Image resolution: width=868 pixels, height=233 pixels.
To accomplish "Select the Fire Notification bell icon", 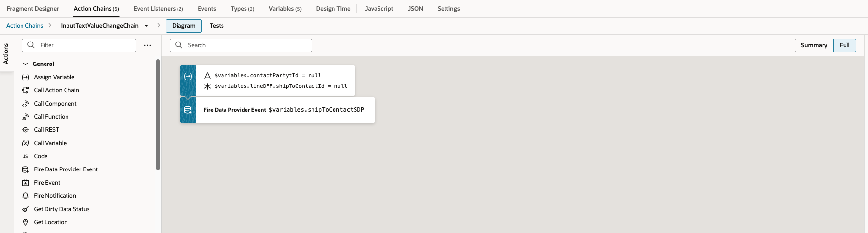I will click(x=26, y=196).
